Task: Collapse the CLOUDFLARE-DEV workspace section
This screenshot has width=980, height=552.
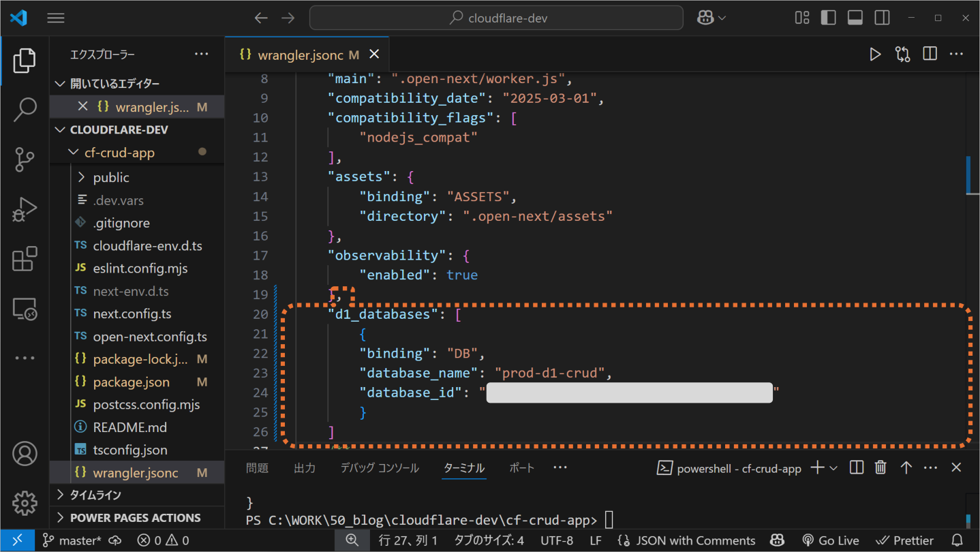Action: click(x=137, y=129)
